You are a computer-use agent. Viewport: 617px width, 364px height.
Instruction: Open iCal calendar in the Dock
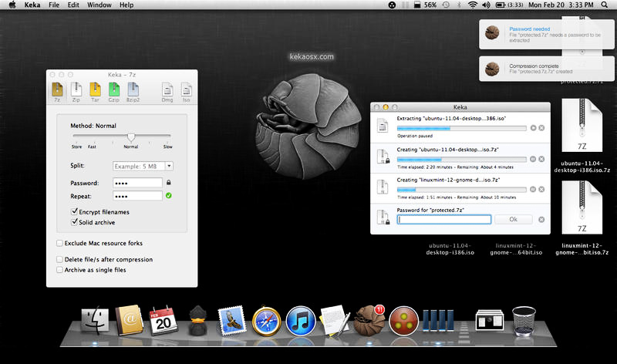(164, 321)
